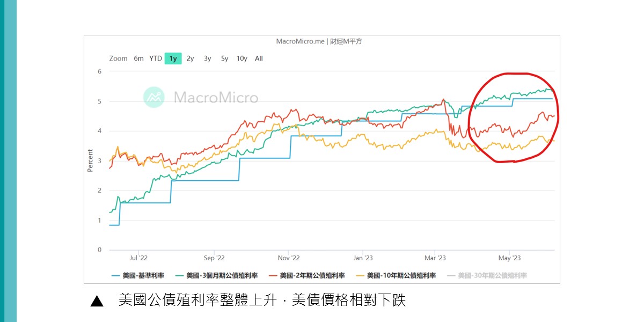Select the 6m zoom range
Screen dimensions: 644x322
[x=138, y=58]
